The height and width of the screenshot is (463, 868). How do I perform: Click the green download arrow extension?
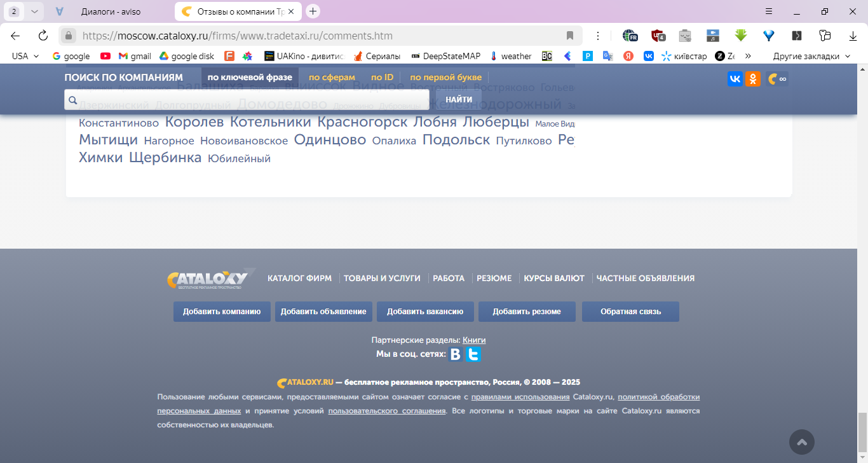click(741, 36)
